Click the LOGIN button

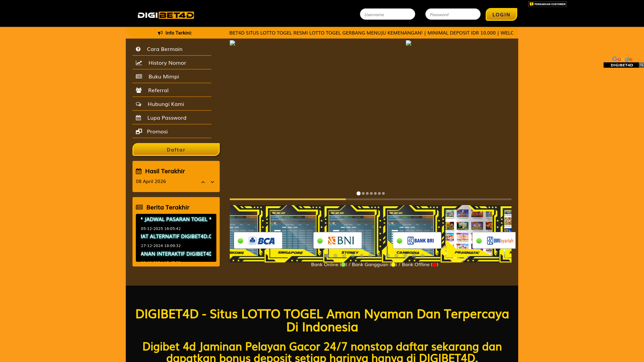coord(501,14)
